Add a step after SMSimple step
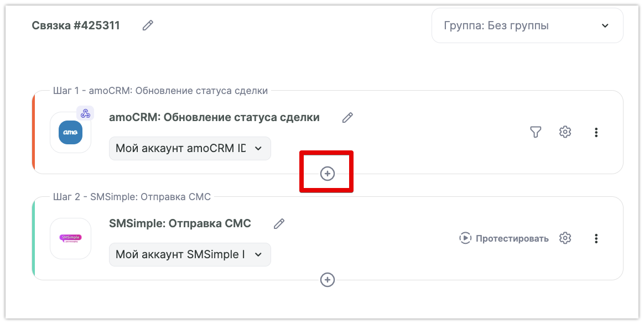Screen dimensions: 644x324 pyautogui.click(x=328, y=280)
